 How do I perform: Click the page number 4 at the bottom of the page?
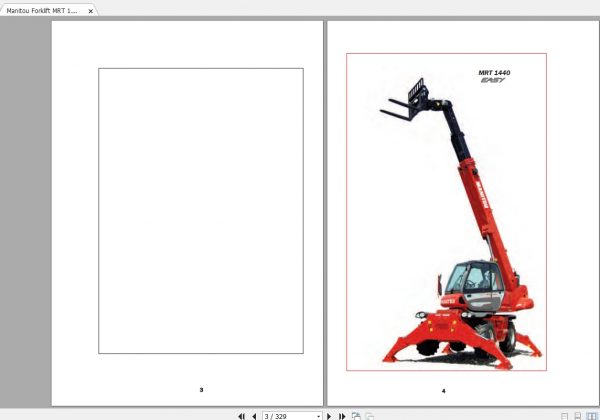click(443, 391)
